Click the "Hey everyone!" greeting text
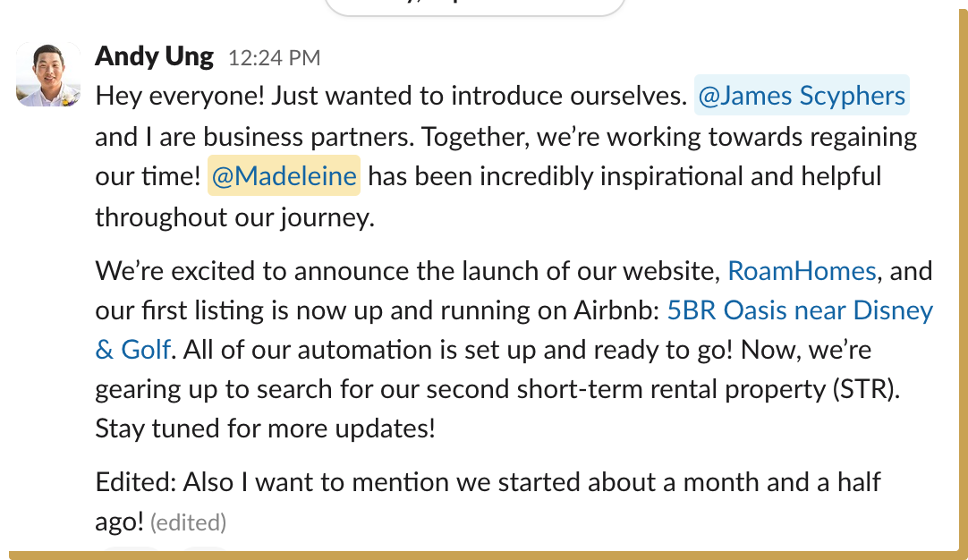The image size is (968, 560). (x=177, y=96)
